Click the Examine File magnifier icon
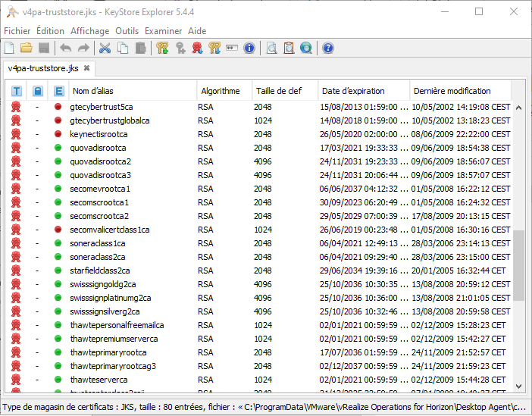 click(x=271, y=48)
